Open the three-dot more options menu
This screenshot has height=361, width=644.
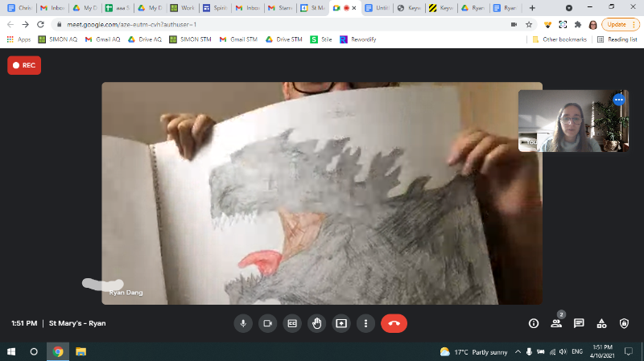pyautogui.click(x=365, y=323)
